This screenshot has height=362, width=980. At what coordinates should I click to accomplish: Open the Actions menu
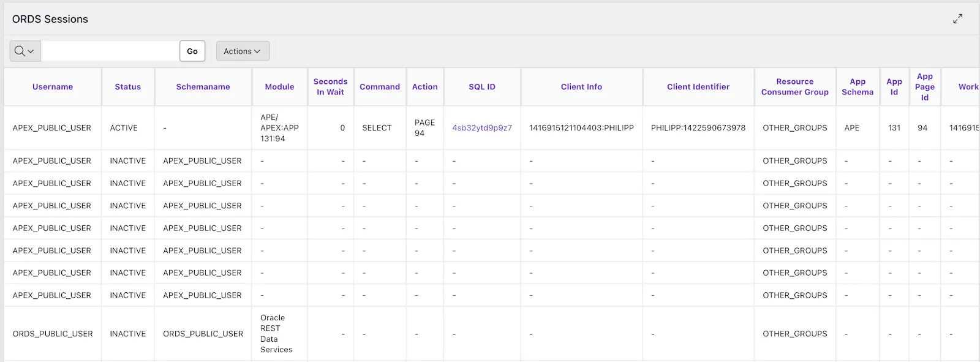tap(242, 51)
